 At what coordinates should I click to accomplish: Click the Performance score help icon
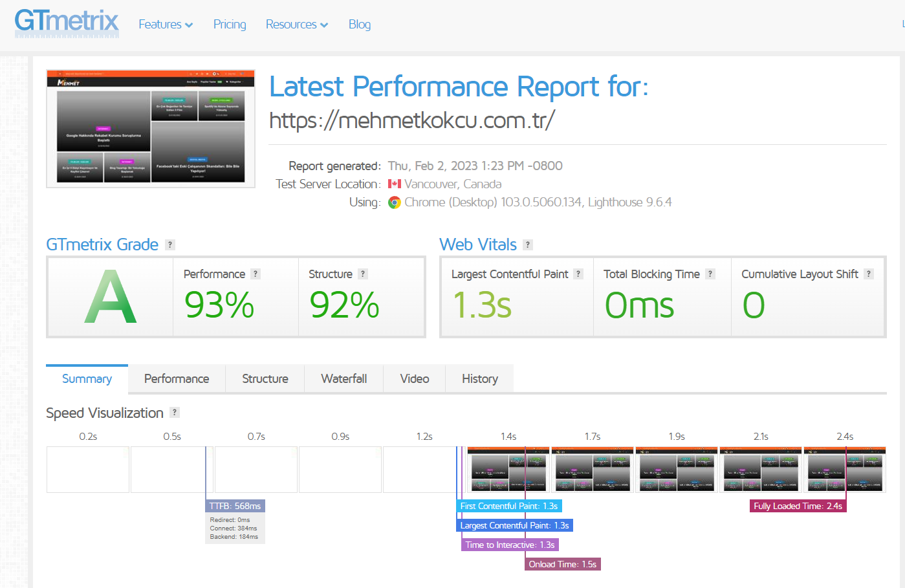(256, 274)
